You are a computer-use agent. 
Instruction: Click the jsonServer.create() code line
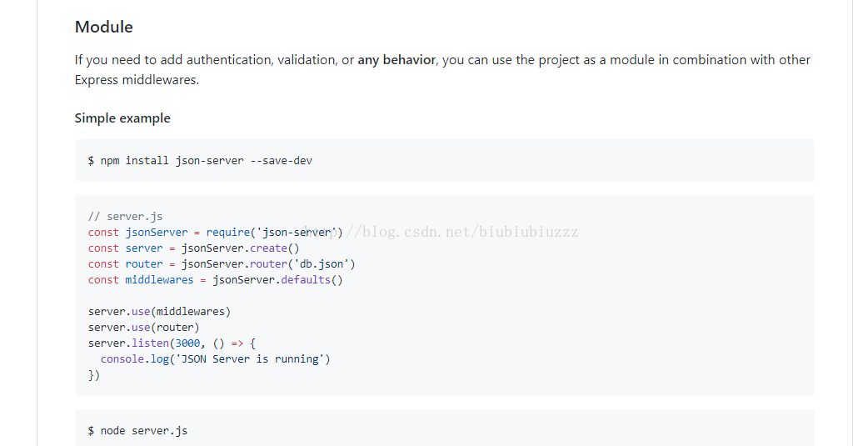pos(242,248)
